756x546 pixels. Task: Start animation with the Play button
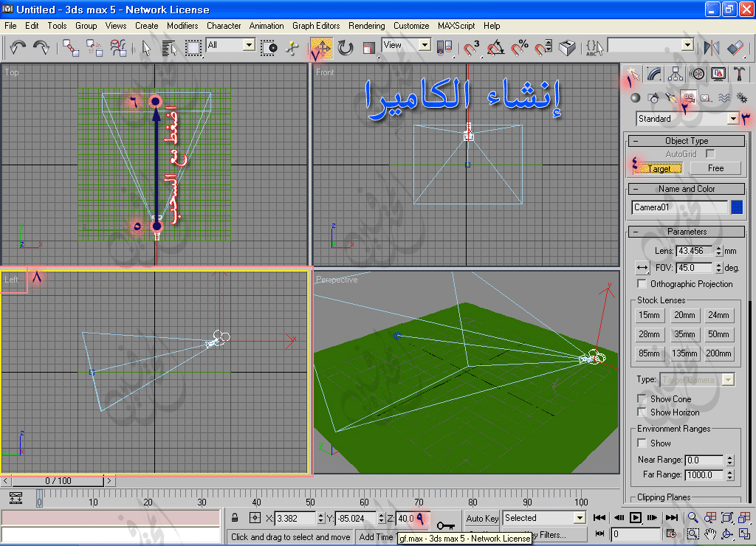[636, 517]
